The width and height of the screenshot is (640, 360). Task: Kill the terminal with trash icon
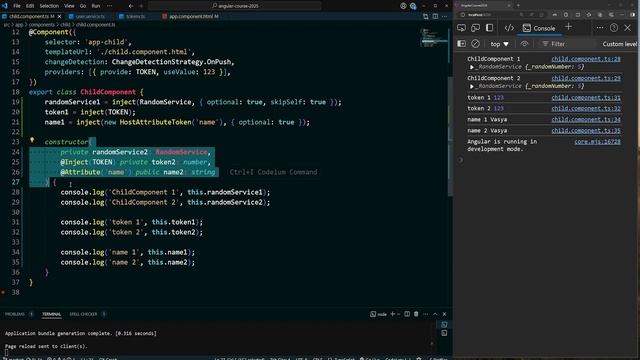pos(416,314)
